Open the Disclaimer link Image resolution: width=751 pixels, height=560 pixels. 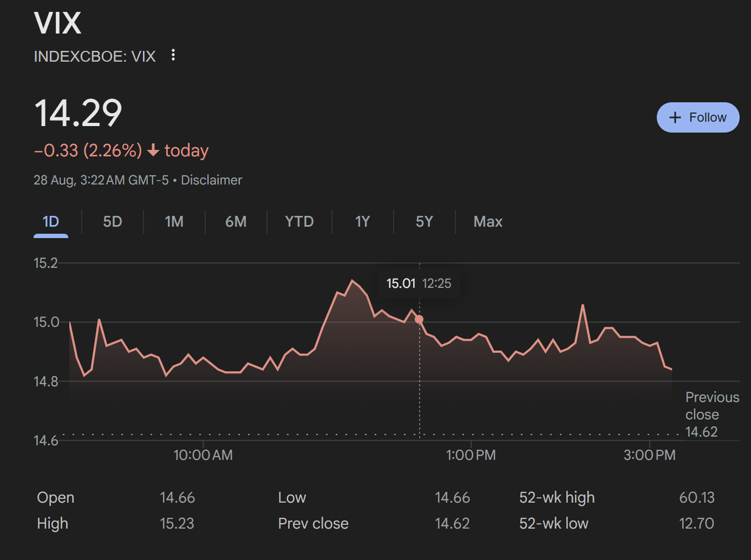tap(211, 180)
